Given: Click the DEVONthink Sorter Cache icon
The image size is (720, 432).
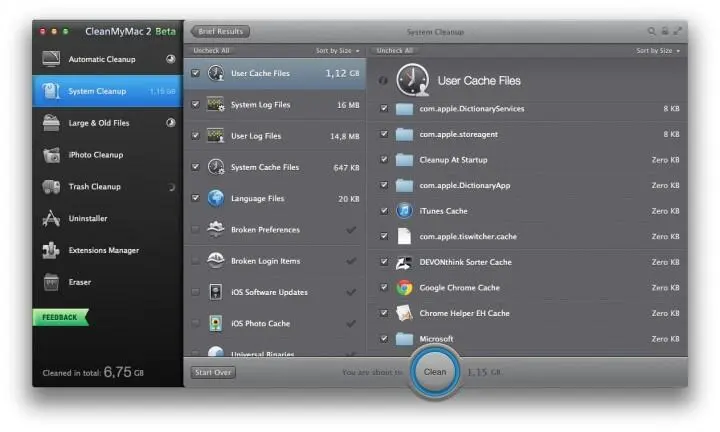Looking at the screenshot, I should tap(404, 262).
